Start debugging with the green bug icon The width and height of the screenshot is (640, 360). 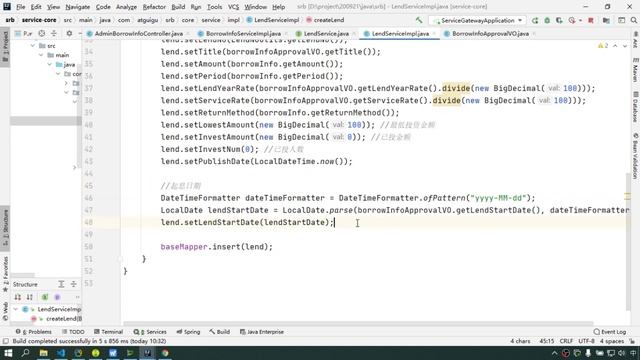click(547, 20)
